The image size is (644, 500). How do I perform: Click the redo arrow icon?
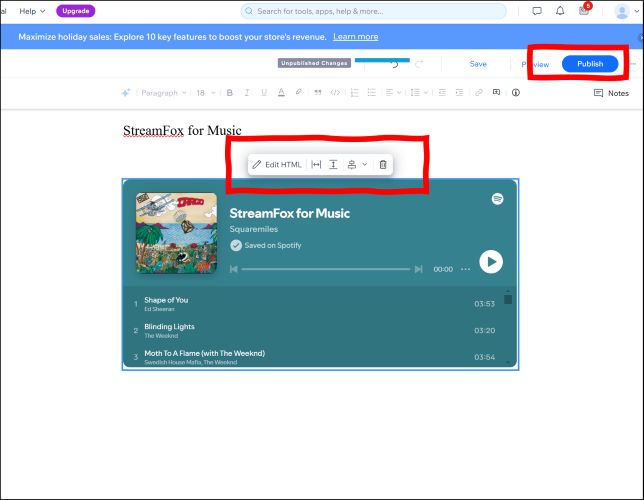tap(419, 65)
